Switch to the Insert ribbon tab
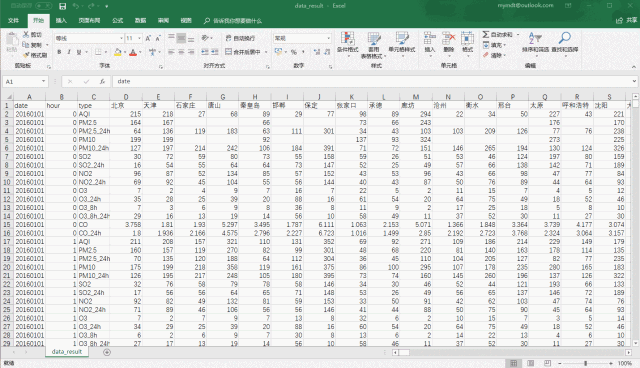This screenshot has width=640, height=368. [61, 20]
